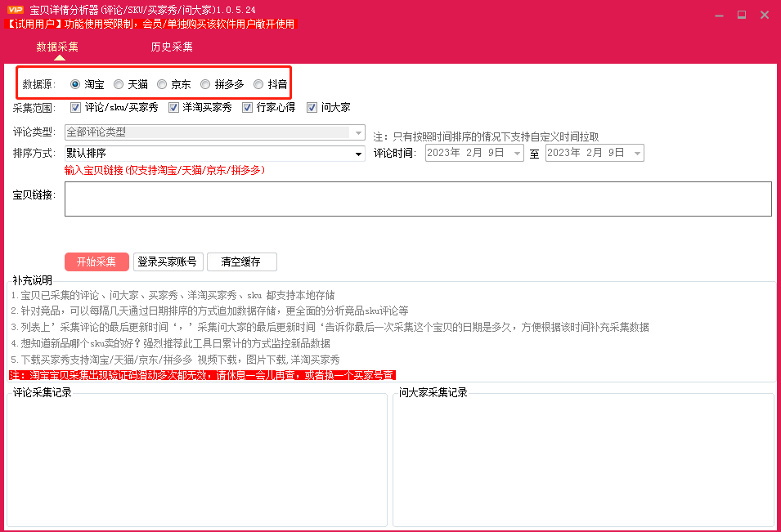Image resolution: width=781 pixels, height=532 pixels.
Task: Maximize the window
Action: coord(742,16)
